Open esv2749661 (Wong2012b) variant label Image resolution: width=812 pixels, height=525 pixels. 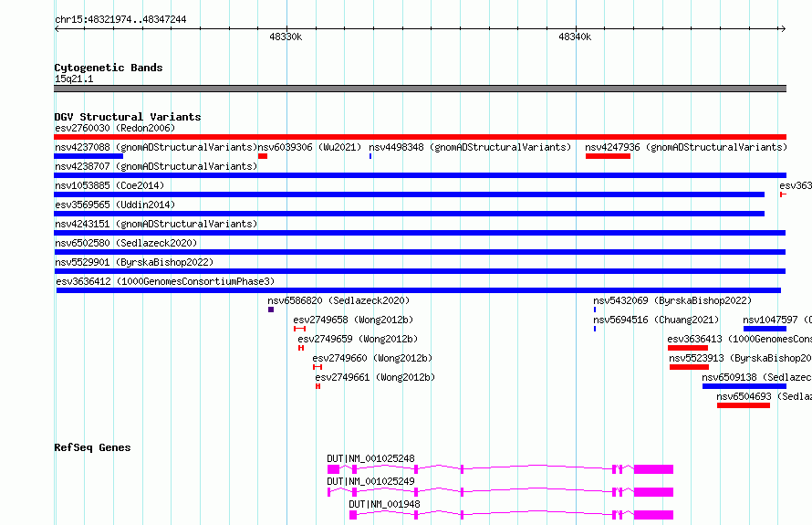pos(375,377)
